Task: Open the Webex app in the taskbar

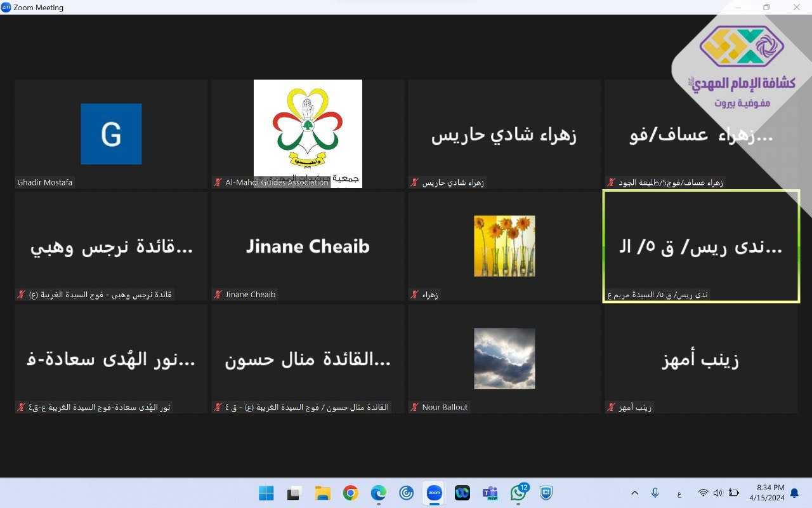Action: (x=462, y=493)
